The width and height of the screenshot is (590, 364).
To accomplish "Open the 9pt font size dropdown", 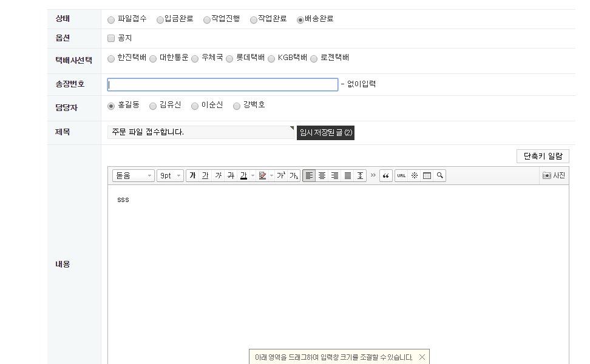I will coord(170,176).
